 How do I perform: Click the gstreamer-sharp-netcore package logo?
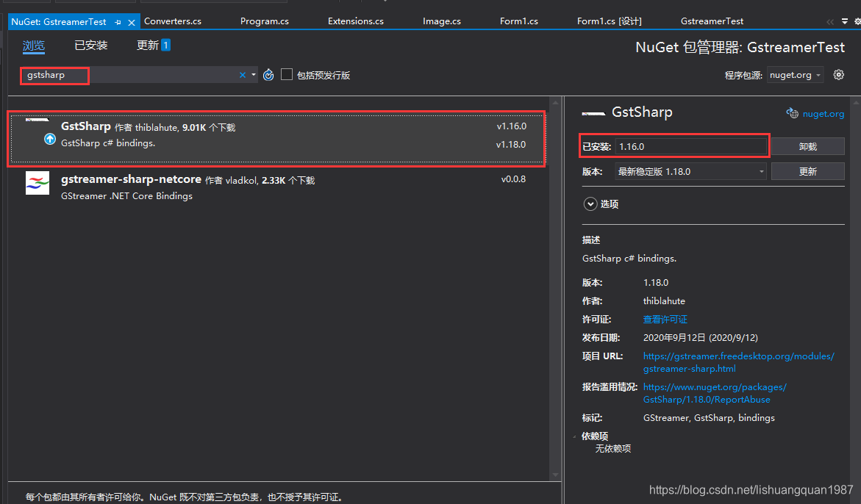pyautogui.click(x=37, y=182)
